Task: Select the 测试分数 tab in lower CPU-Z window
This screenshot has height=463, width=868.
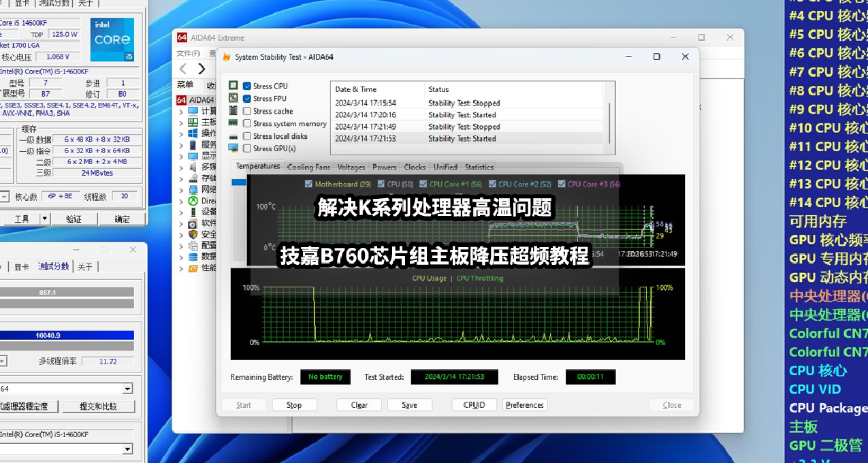Action: pyautogui.click(x=54, y=266)
